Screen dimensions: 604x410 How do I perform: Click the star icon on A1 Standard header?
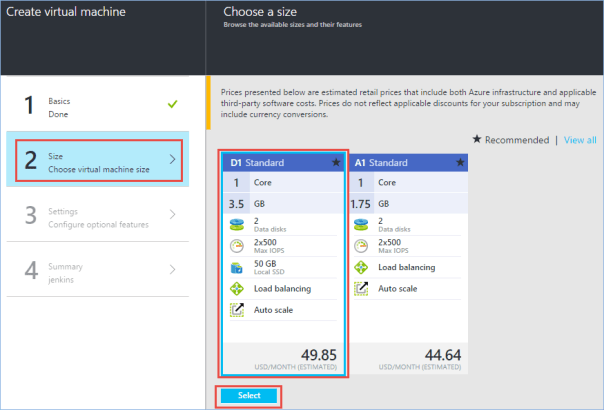pos(459,162)
